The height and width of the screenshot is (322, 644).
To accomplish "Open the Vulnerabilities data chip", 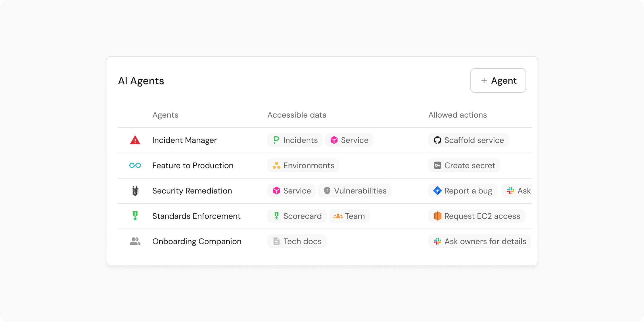I will [355, 191].
